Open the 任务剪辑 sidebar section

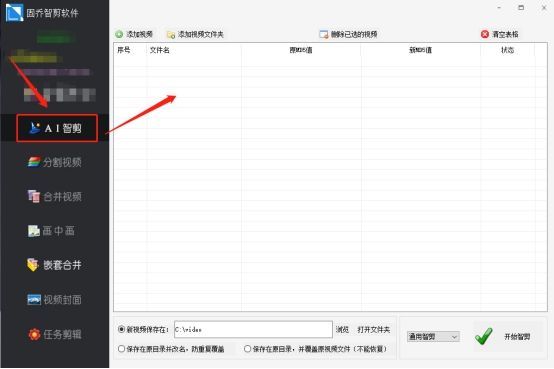pos(55,334)
